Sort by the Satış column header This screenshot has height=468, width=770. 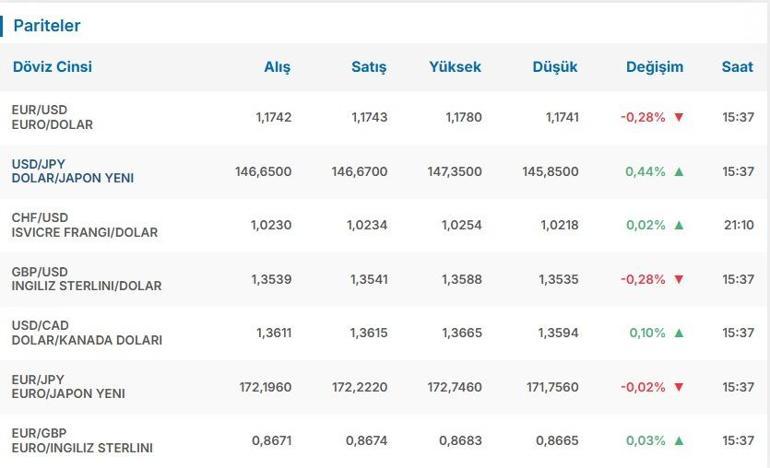[x=369, y=67]
